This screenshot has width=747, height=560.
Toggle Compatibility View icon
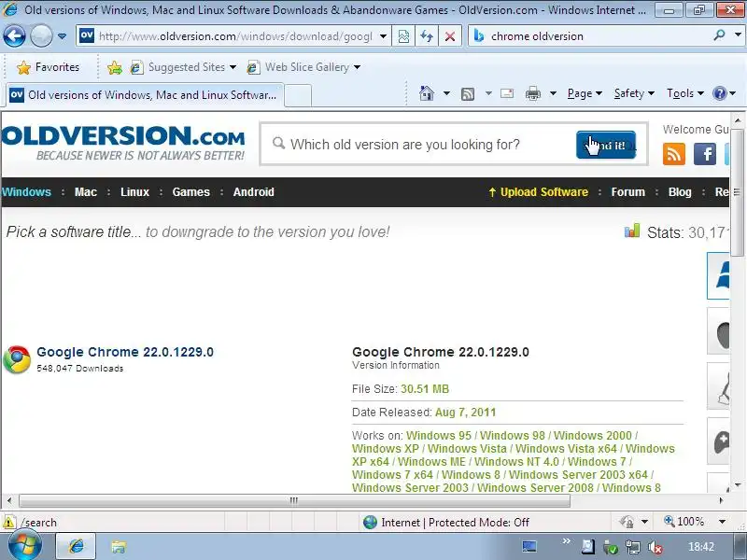pyautogui.click(x=403, y=36)
